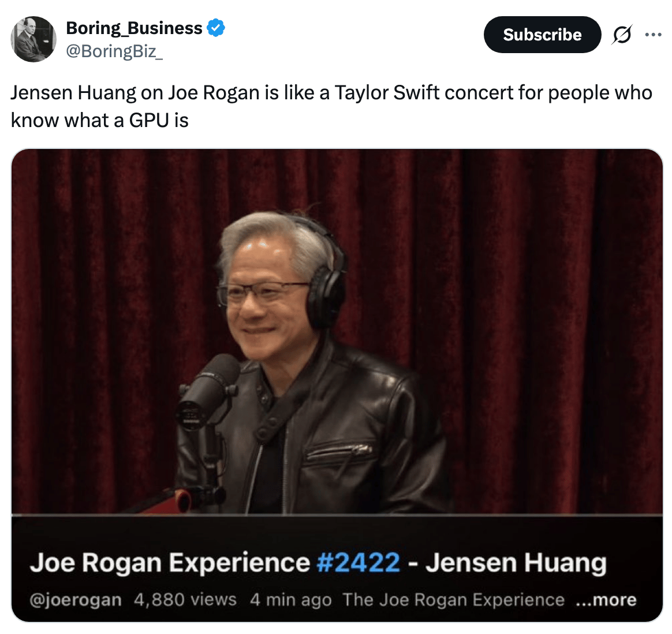Open the Jensen Huang podcast screenshot image
The width and height of the screenshot is (672, 634).
[337, 385]
